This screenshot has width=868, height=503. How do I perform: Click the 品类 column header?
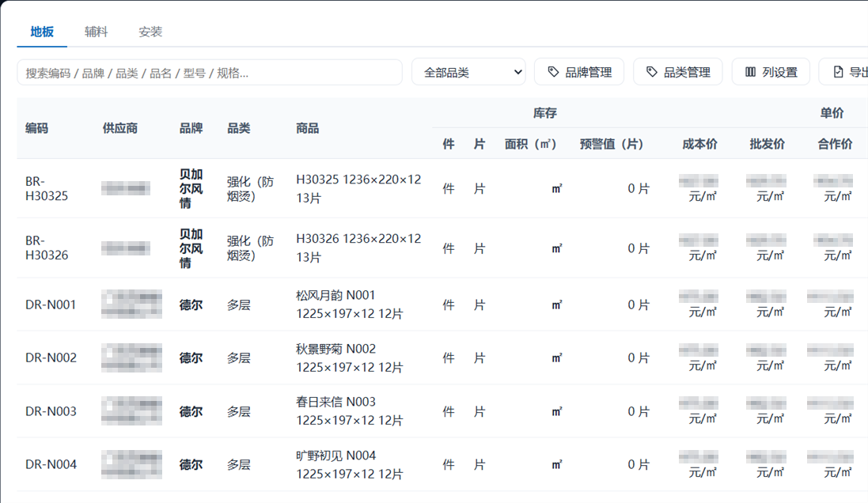239,128
